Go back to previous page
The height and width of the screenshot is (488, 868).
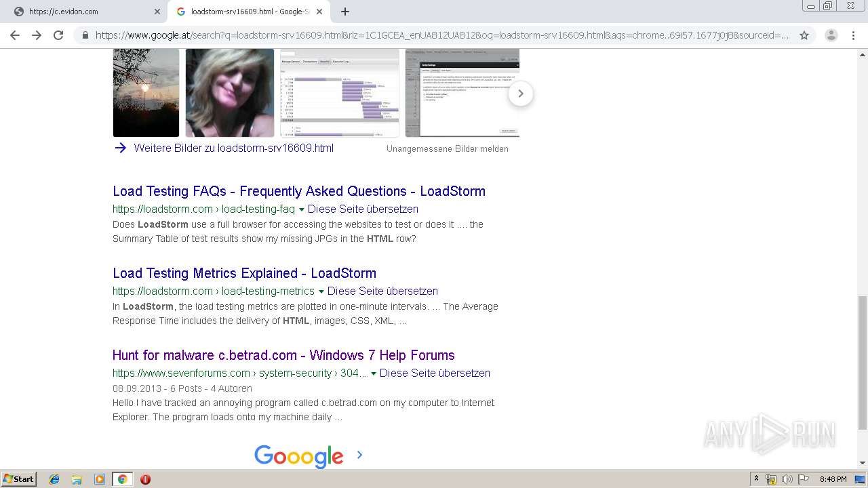point(15,35)
